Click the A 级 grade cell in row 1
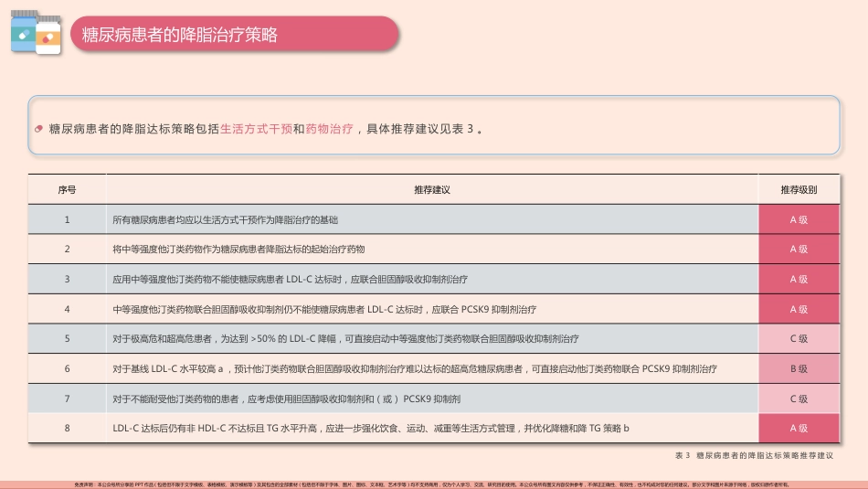The height and width of the screenshot is (489, 868). pyautogui.click(x=799, y=219)
